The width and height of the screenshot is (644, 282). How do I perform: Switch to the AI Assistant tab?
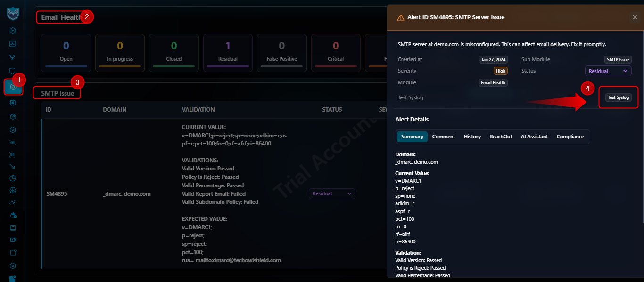(534, 137)
